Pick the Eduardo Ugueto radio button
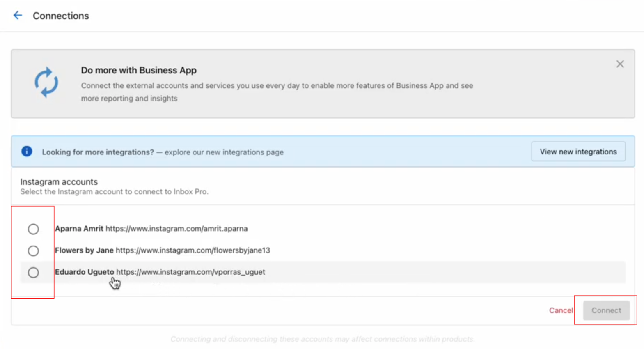 coord(33,273)
